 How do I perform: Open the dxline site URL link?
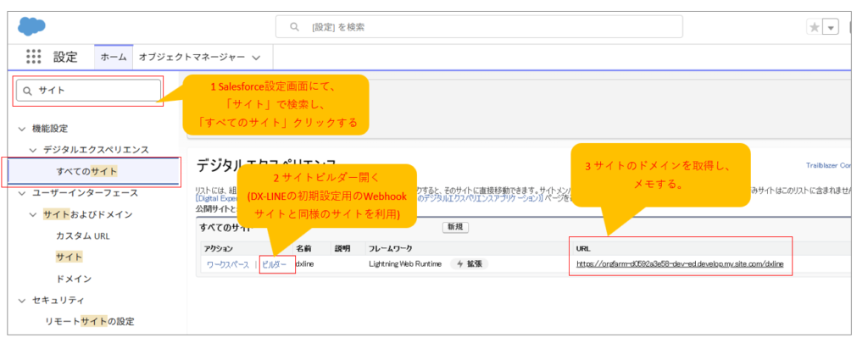point(680,264)
